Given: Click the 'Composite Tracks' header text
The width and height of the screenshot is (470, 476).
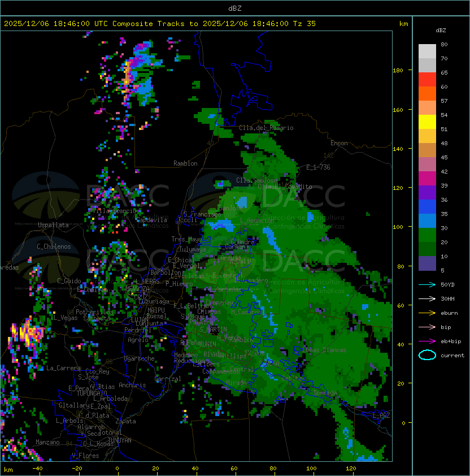Looking at the screenshot, I should pos(149,24).
